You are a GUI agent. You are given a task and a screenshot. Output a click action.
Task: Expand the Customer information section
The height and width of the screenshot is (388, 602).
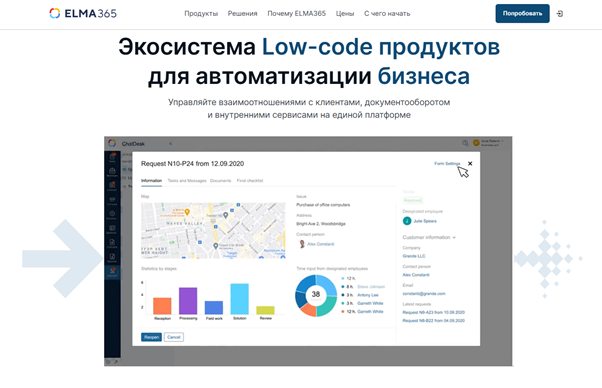(429, 237)
